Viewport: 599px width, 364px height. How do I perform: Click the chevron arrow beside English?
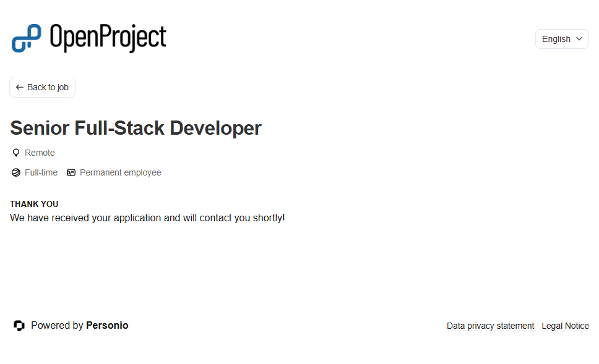click(579, 39)
